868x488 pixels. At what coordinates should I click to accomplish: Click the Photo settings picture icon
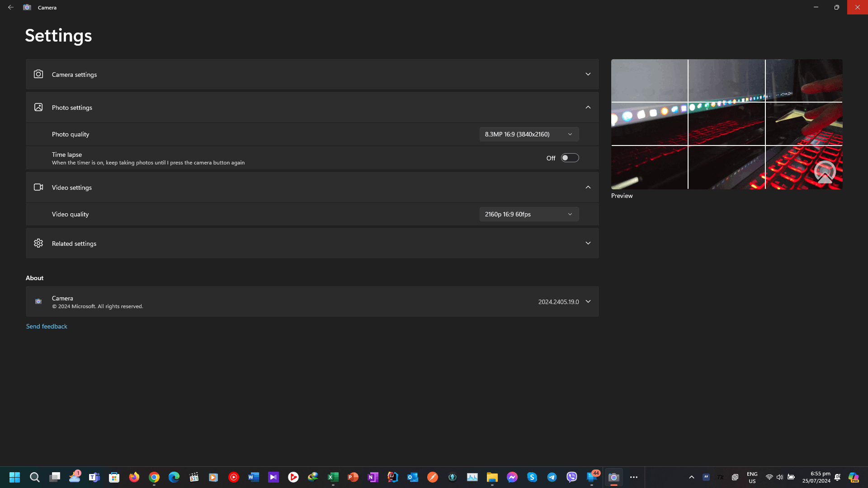[38, 107]
